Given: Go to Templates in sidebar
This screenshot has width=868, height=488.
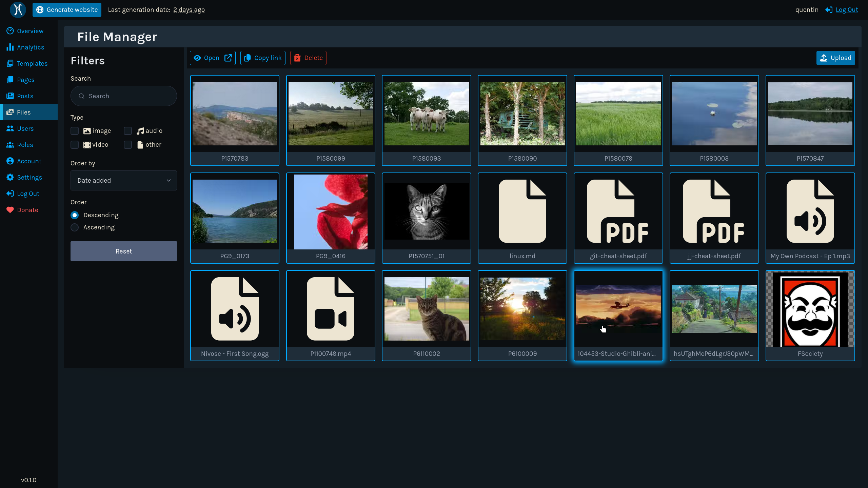Looking at the screenshot, I should [32, 63].
